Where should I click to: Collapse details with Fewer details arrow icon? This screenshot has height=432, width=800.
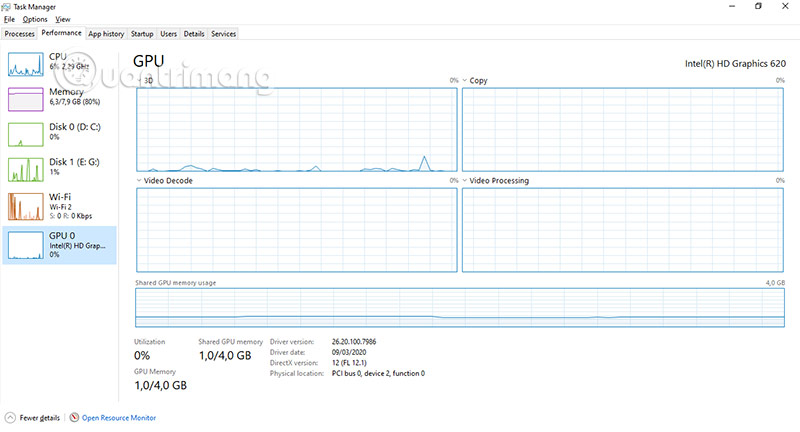[x=10, y=418]
